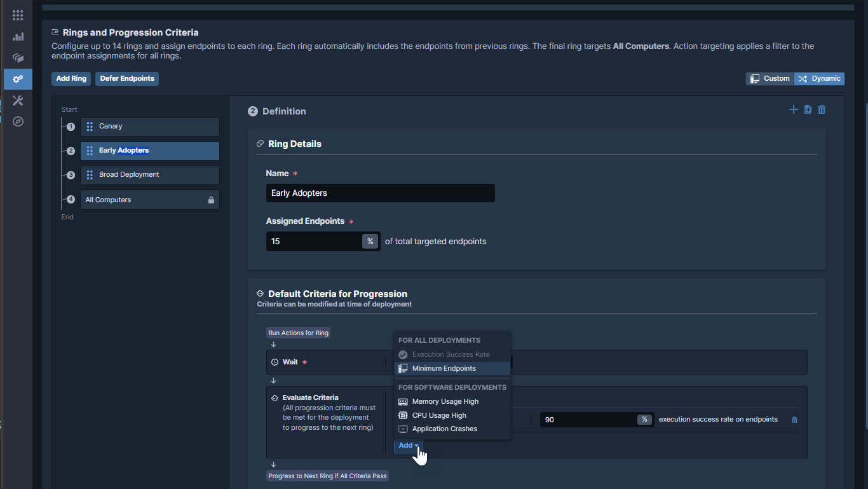Click Default Criteria for Progression heading
This screenshot has height=489, width=868.
coord(337,294)
